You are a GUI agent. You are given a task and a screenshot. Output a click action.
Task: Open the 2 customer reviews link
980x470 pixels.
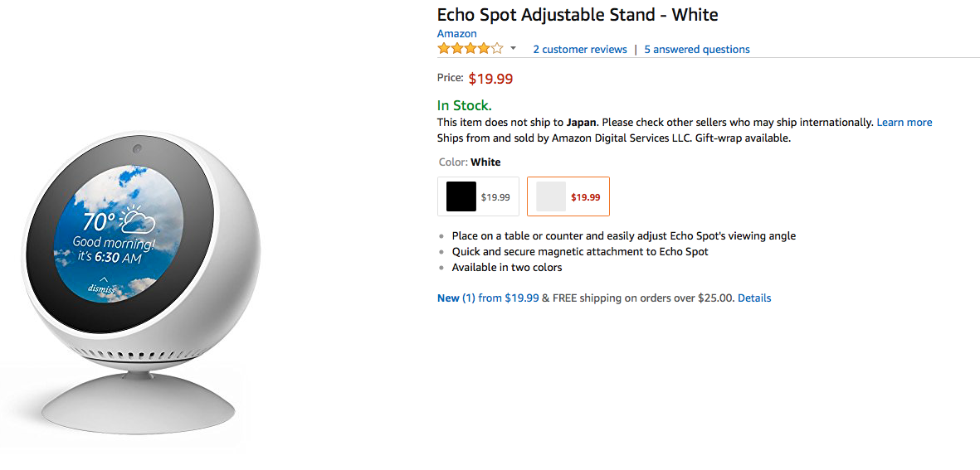pos(579,50)
